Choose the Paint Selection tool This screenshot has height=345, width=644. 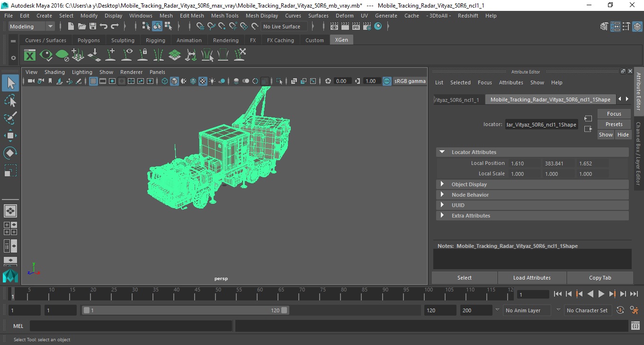click(10, 118)
